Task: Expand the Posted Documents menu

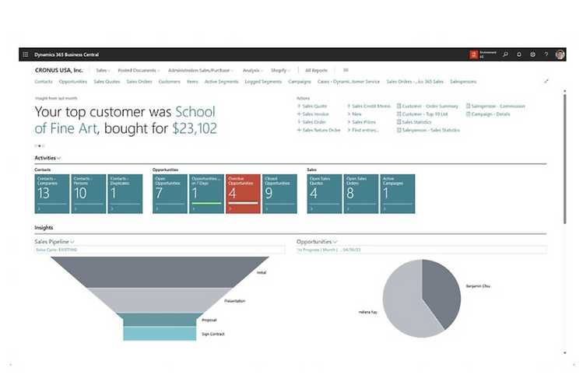Action: (x=139, y=70)
